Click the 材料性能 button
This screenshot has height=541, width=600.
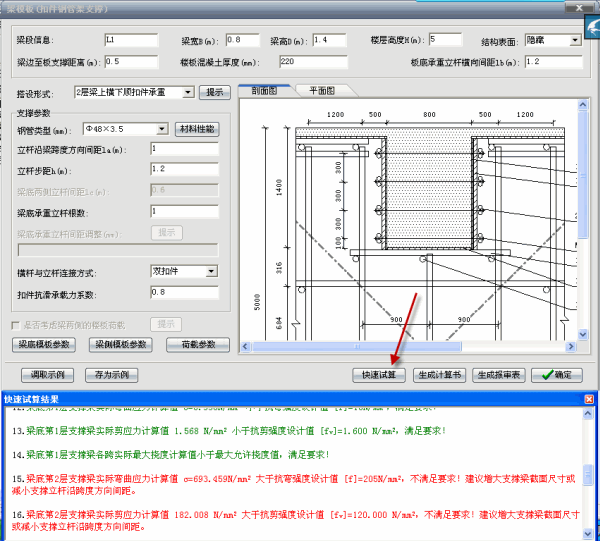coord(197,129)
